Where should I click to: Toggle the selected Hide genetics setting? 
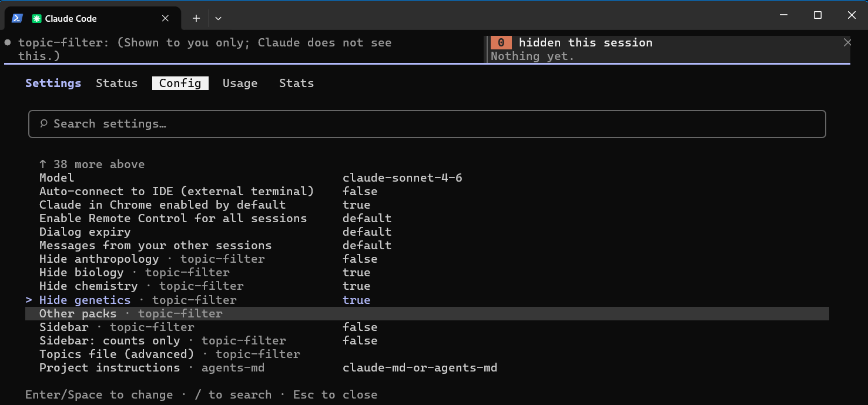pyautogui.click(x=427, y=300)
